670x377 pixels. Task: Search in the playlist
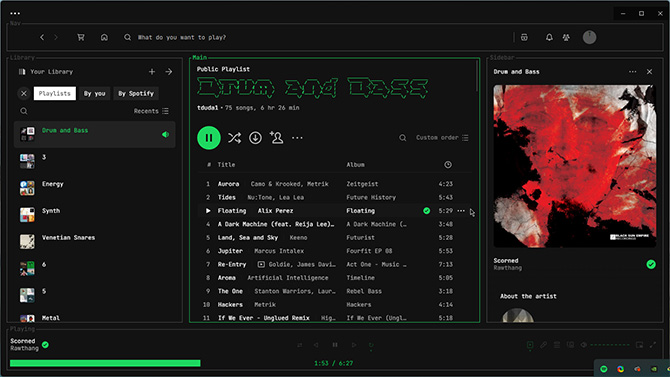tap(403, 138)
